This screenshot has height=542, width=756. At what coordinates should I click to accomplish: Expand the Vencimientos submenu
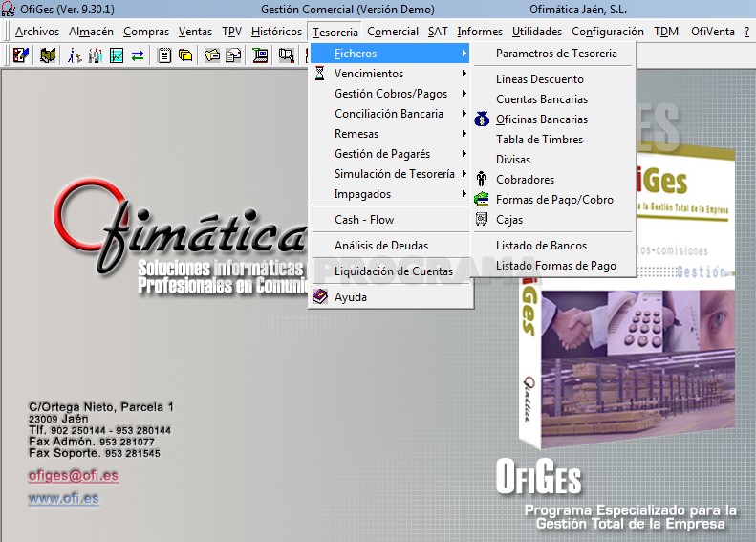[391, 74]
